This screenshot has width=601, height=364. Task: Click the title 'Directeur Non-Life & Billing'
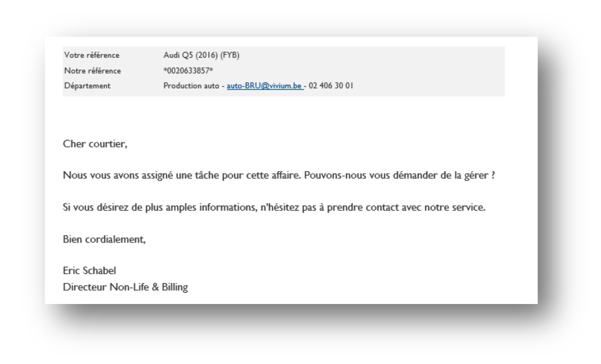pos(125,287)
